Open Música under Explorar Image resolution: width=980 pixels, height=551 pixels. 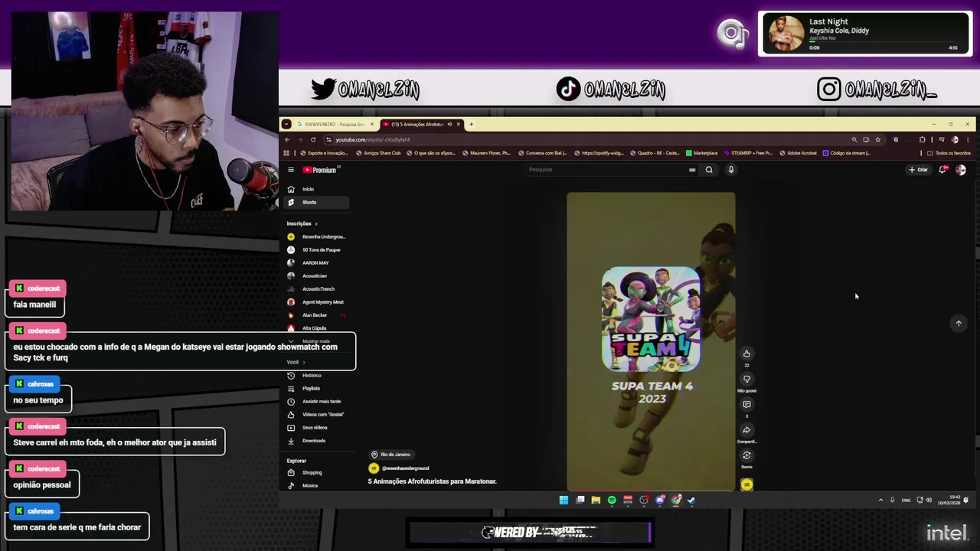[x=318, y=485]
